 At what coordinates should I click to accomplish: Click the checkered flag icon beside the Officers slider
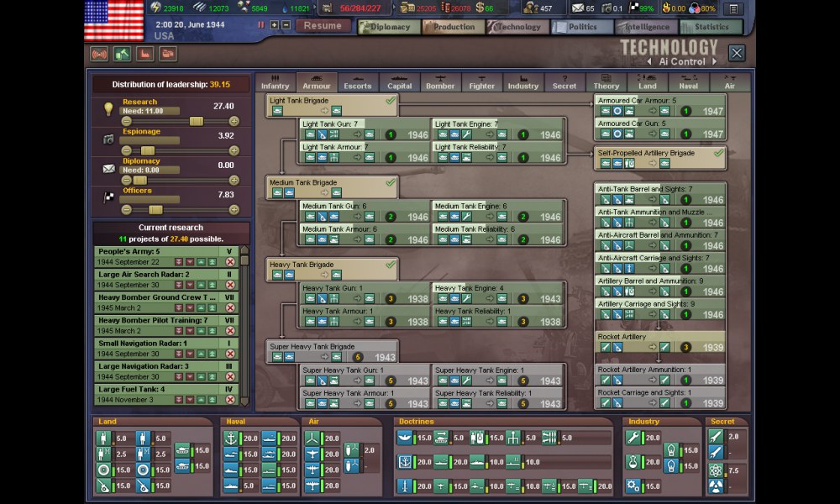[108, 197]
